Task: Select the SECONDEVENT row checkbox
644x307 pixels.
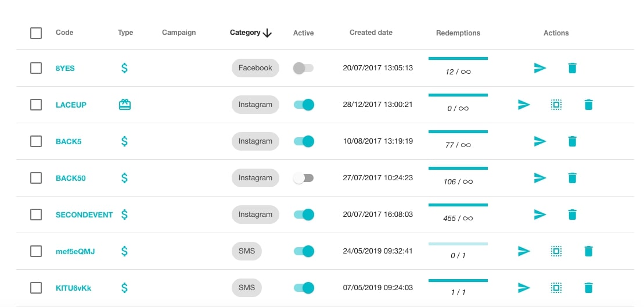Action: (36, 215)
